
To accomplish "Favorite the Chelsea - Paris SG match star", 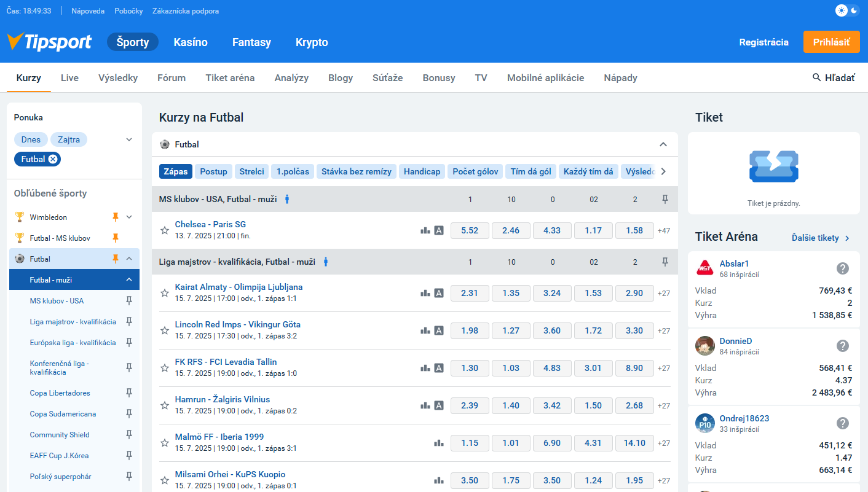I will tap(165, 230).
